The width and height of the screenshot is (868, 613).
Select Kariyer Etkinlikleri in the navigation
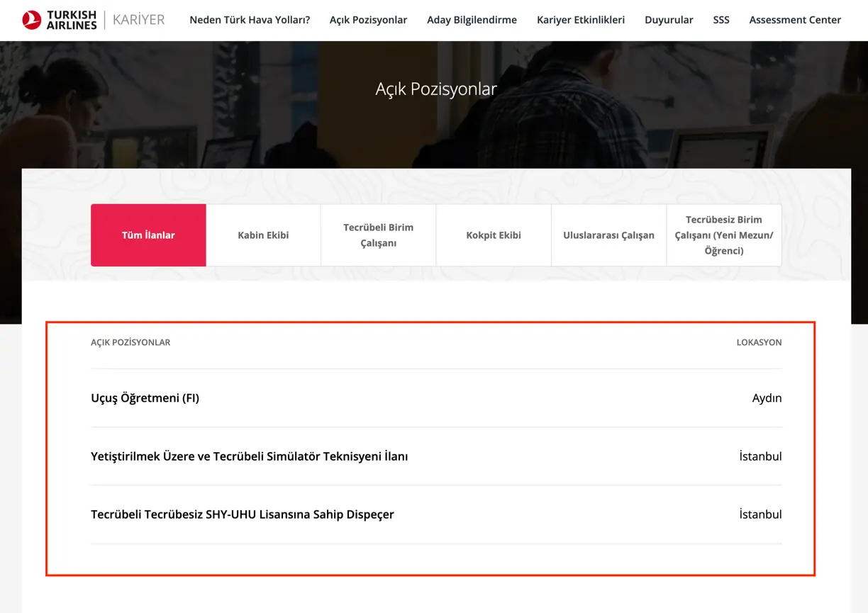581,20
